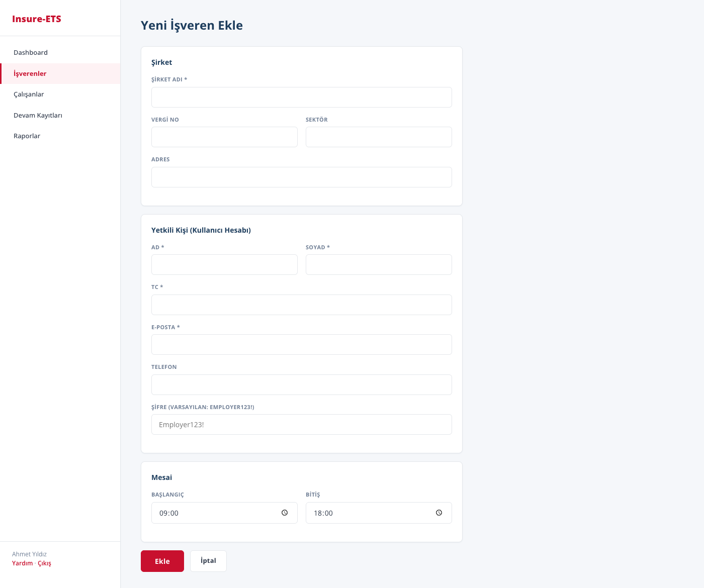Image resolution: width=704 pixels, height=588 pixels.
Task: Select the Sektör text box
Action: pyautogui.click(x=379, y=137)
